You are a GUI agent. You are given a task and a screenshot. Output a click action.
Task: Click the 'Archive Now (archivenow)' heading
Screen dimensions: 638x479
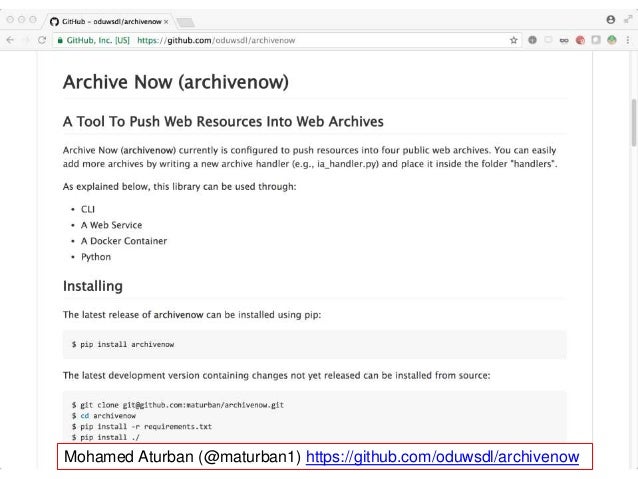[x=176, y=82]
